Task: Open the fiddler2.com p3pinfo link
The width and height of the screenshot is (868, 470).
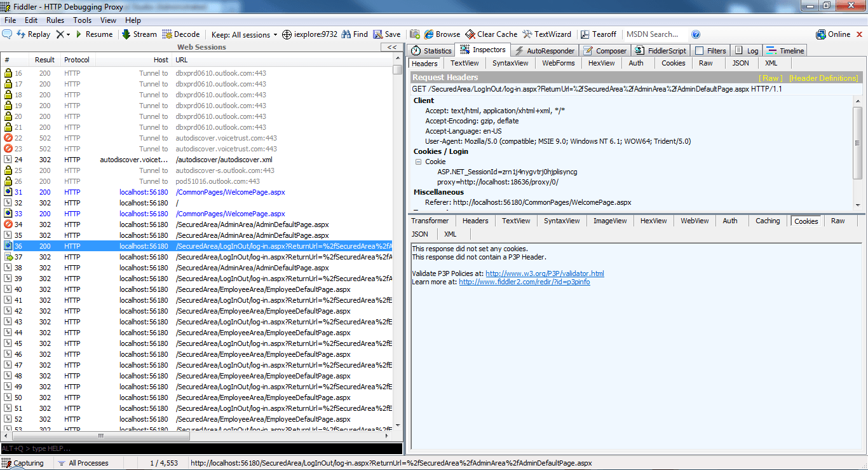Action: click(524, 282)
